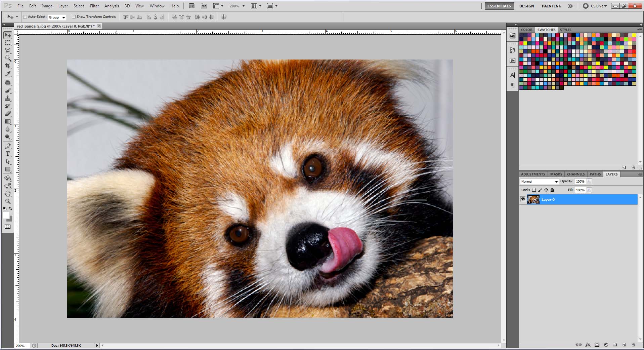Switch to the Styles tab
This screenshot has height=350, width=644.
pyautogui.click(x=565, y=30)
